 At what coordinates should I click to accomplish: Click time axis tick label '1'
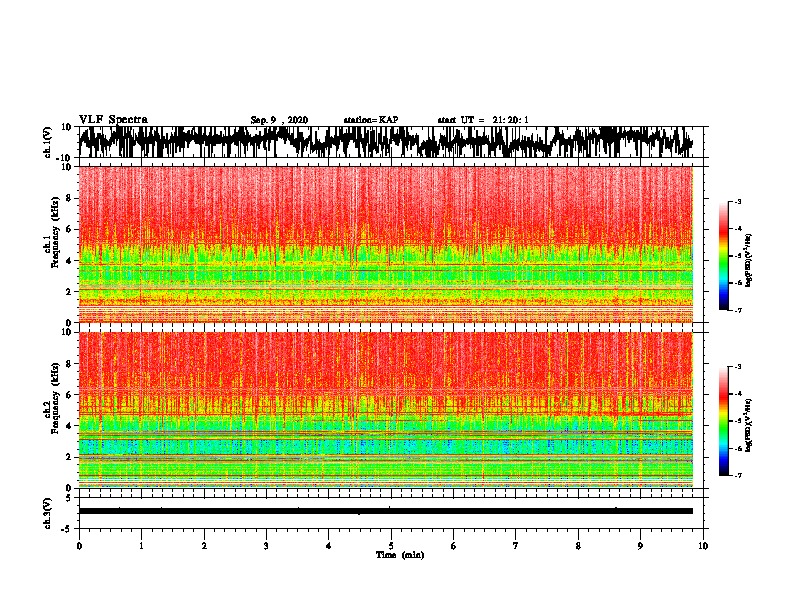(x=141, y=546)
